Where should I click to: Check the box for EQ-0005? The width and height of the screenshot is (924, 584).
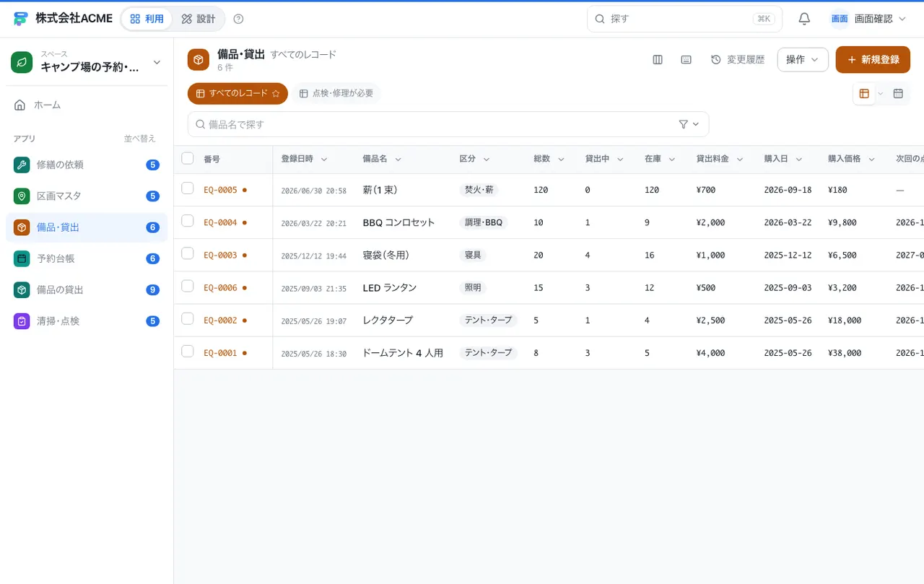coord(188,188)
